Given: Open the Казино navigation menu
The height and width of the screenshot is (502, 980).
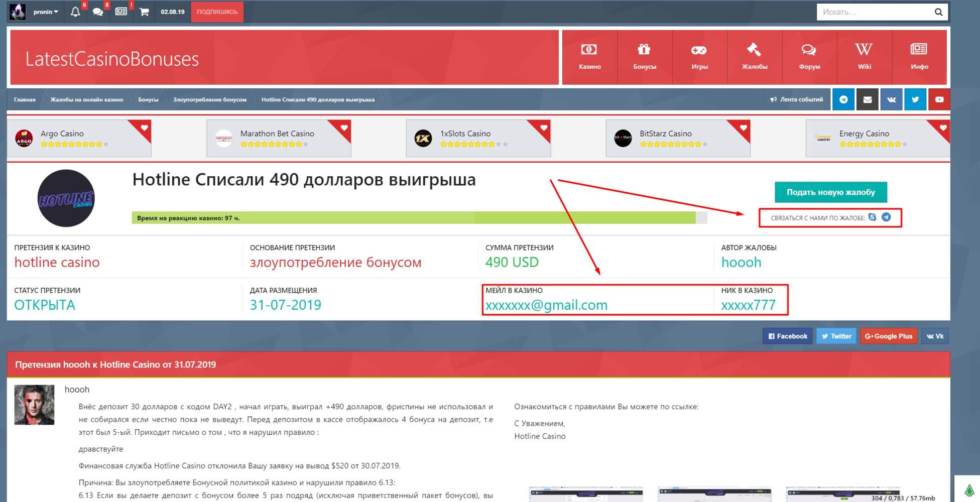Looking at the screenshot, I should pos(589,57).
